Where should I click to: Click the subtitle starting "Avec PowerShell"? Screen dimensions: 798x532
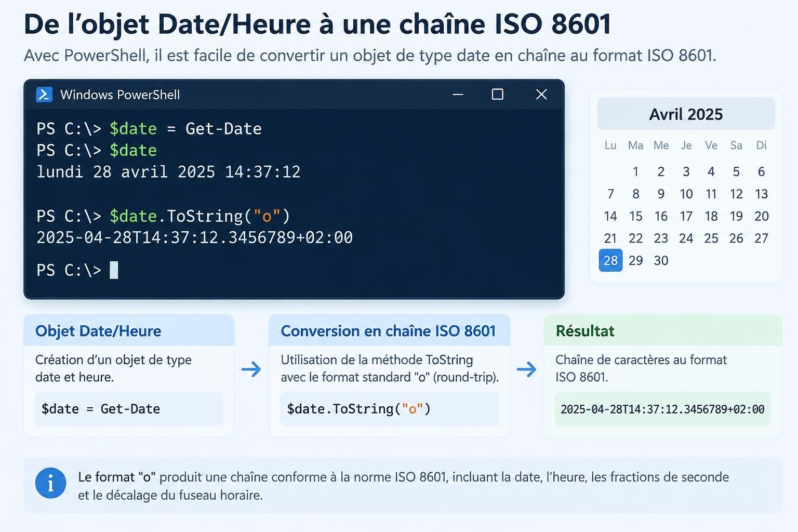pos(370,55)
